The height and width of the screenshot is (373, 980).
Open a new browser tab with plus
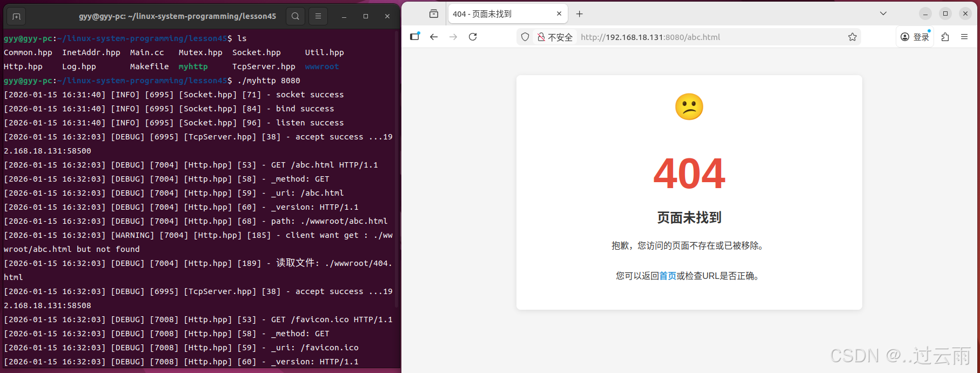(580, 14)
